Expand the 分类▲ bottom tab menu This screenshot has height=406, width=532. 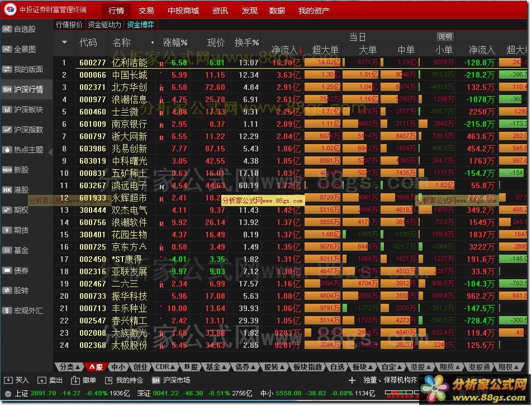(x=69, y=367)
